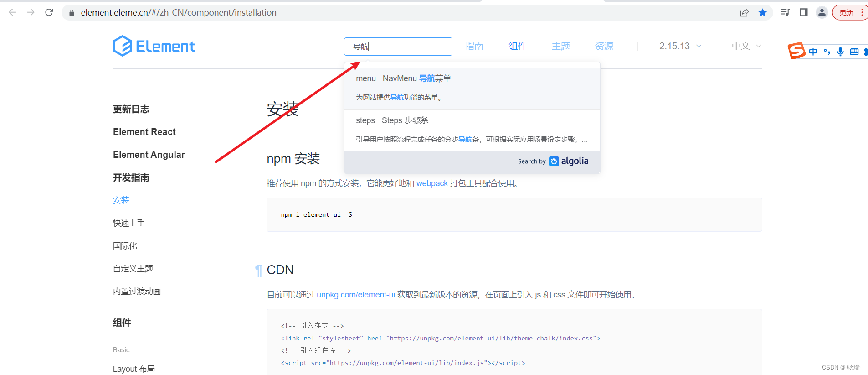Open 更新日志 in sidebar
868x375 pixels.
[131, 109]
